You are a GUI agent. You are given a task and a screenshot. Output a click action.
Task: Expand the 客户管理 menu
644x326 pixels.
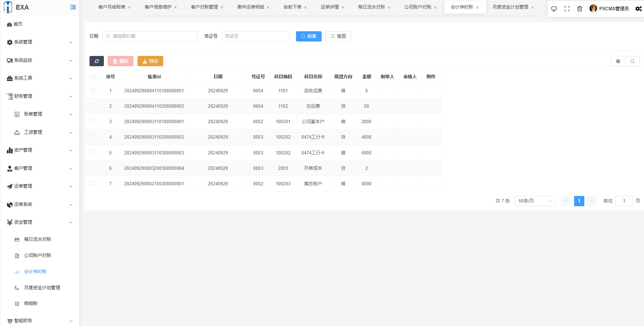click(40, 168)
